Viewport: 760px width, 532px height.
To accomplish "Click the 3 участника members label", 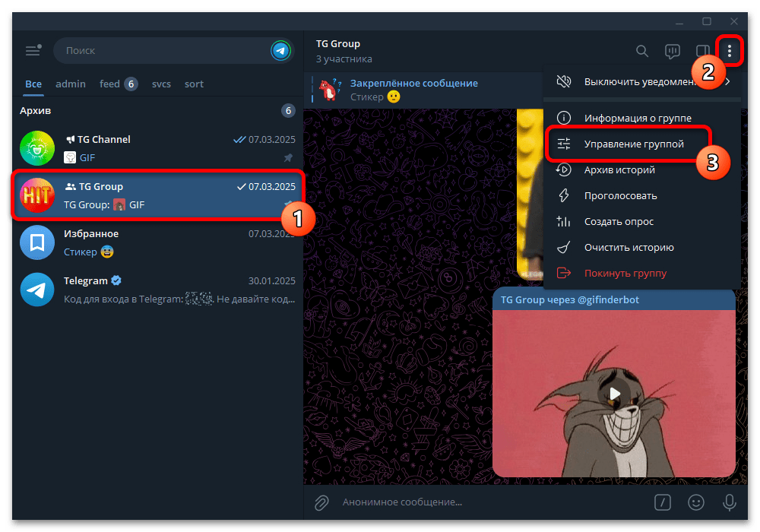I will coord(344,59).
